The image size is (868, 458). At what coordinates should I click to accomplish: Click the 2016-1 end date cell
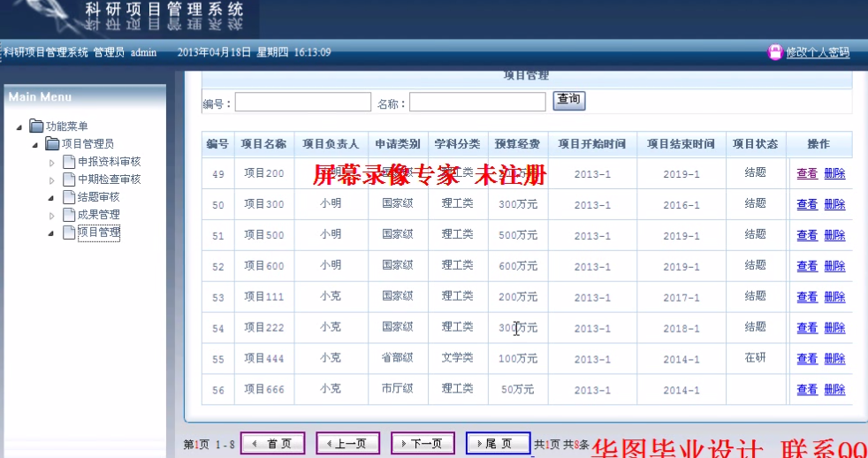coord(681,205)
